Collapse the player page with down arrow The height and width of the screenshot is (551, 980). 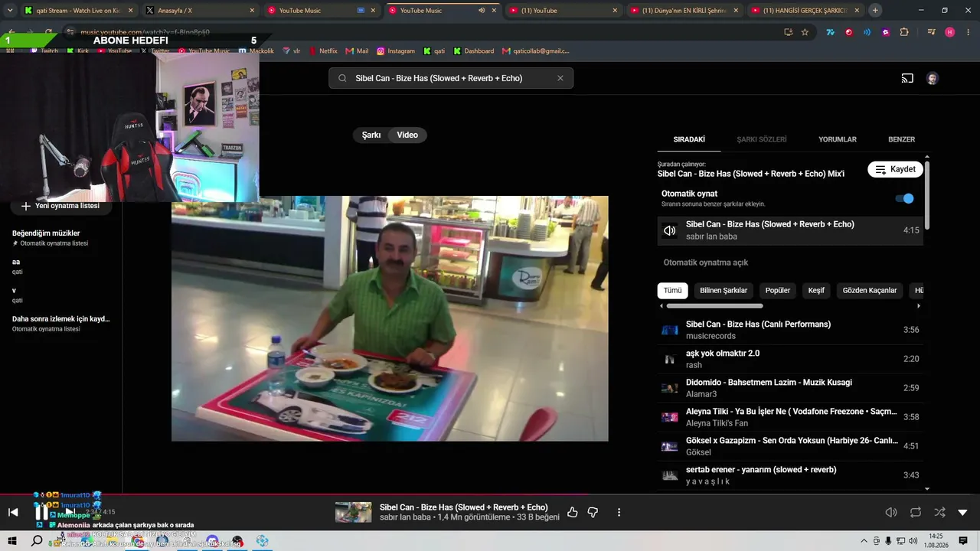[962, 512]
